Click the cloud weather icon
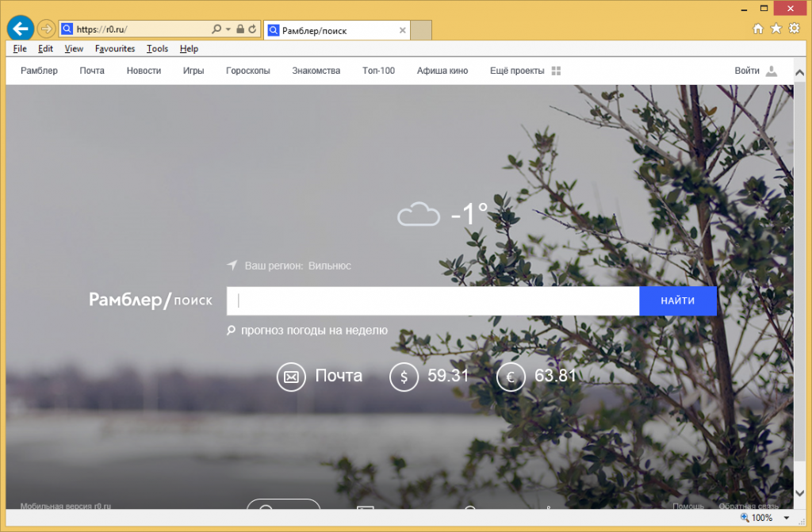 418,214
